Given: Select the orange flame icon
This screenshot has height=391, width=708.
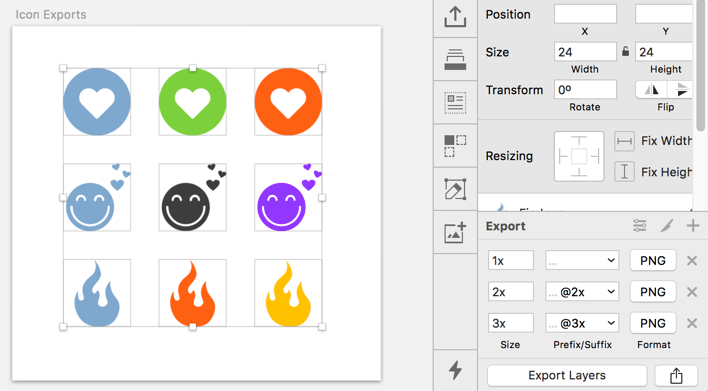Looking at the screenshot, I should point(193,293).
